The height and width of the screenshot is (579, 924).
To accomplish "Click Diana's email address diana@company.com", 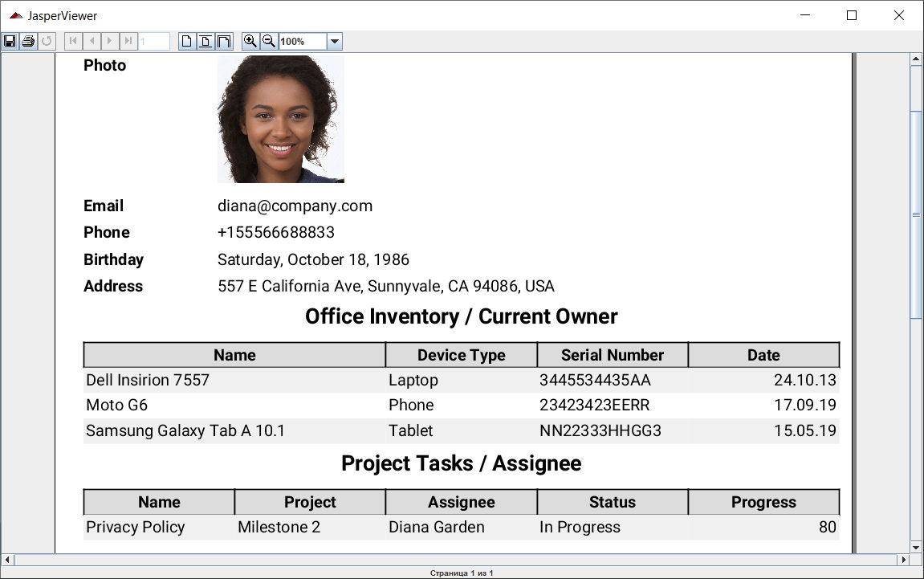I will tap(295, 206).
